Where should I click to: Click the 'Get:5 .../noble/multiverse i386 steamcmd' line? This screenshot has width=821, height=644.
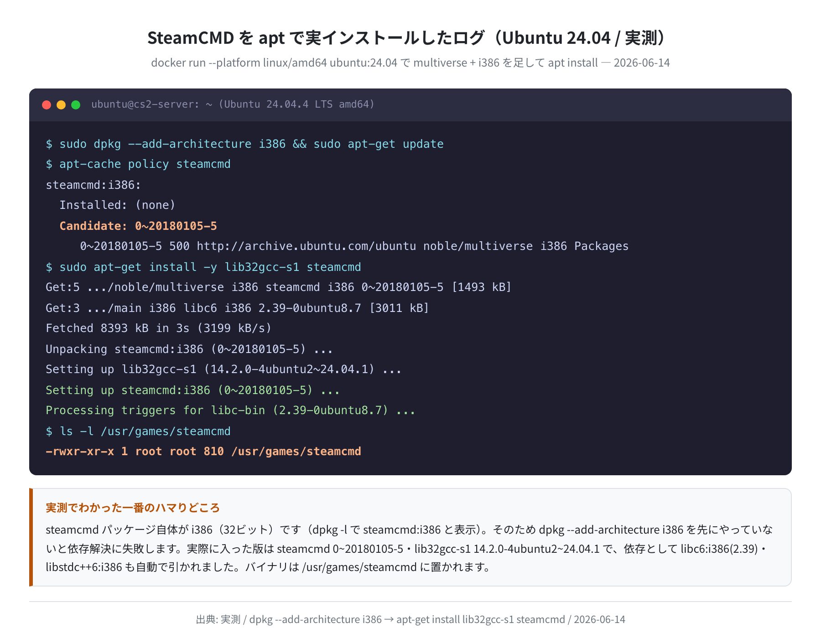279,287
